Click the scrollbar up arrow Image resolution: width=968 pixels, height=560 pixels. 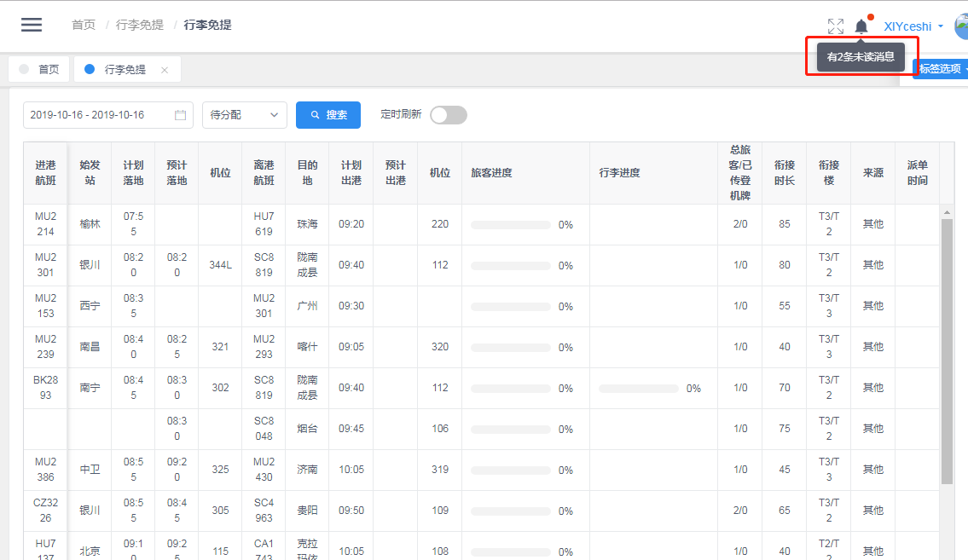(x=947, y=212)
